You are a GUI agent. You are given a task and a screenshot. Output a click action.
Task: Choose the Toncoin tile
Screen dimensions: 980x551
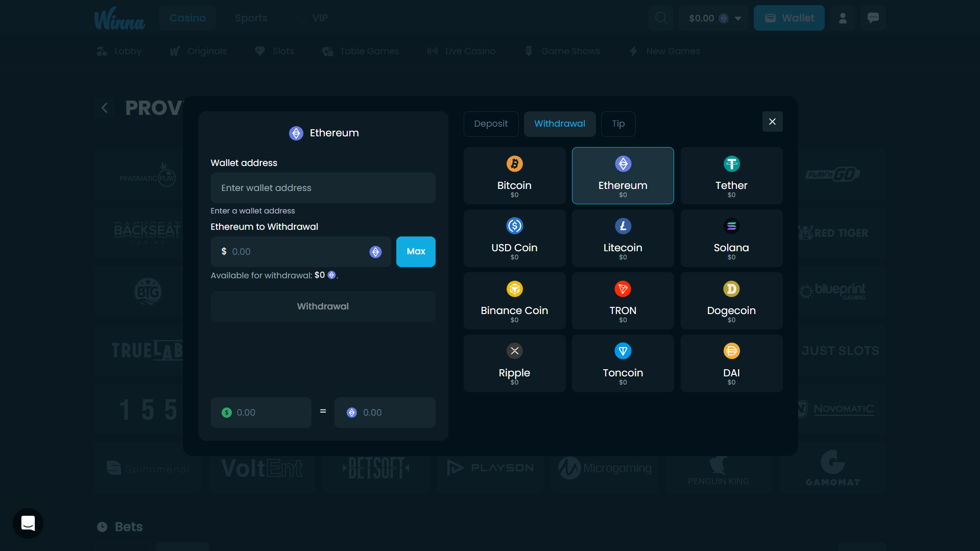tap(623, 363)
